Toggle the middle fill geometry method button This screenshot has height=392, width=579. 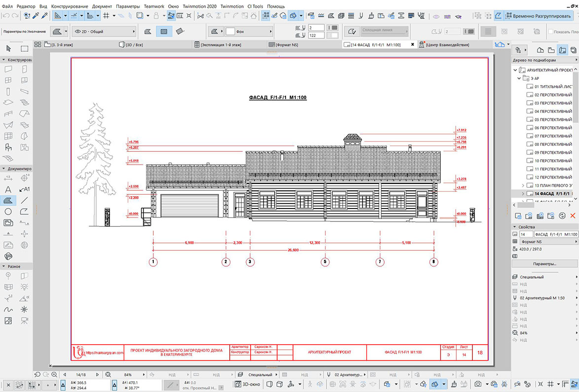[164, 32]
